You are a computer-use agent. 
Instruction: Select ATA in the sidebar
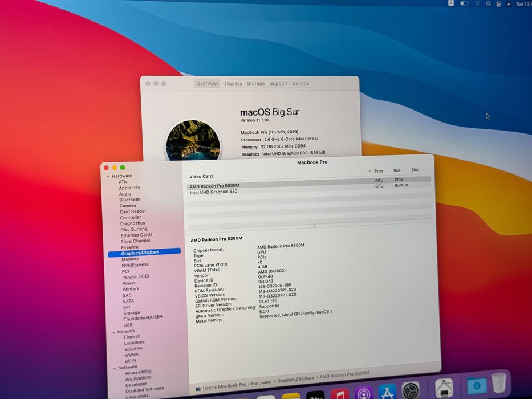click(x=123, y=182)
